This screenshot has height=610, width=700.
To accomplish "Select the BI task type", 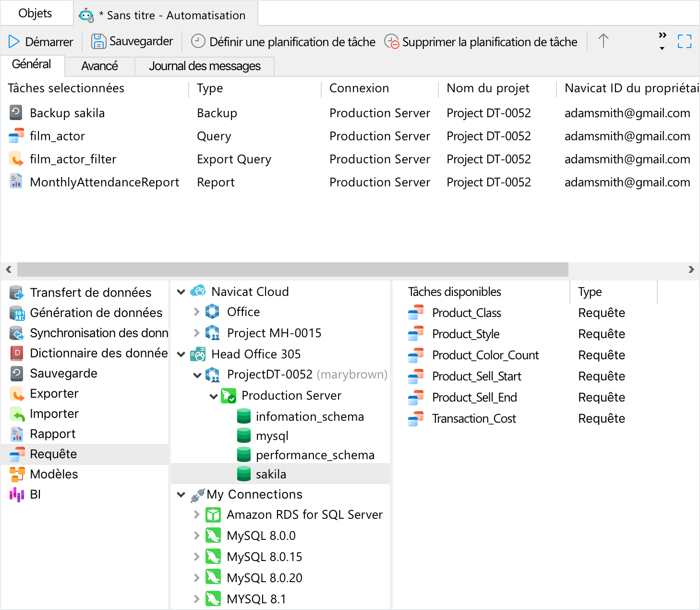I will tap(35, 494).
